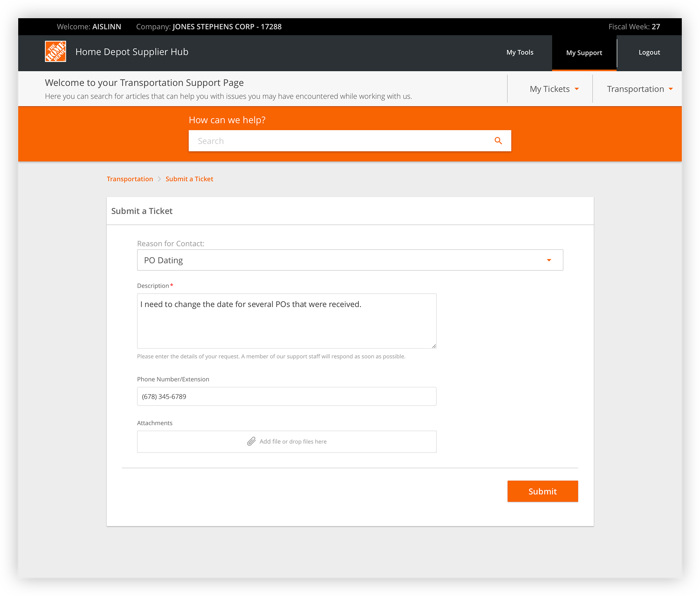Screen dimensions: 700x596
Task: Open the Reason for Contact dropdown
Action: tap(350, 260)
